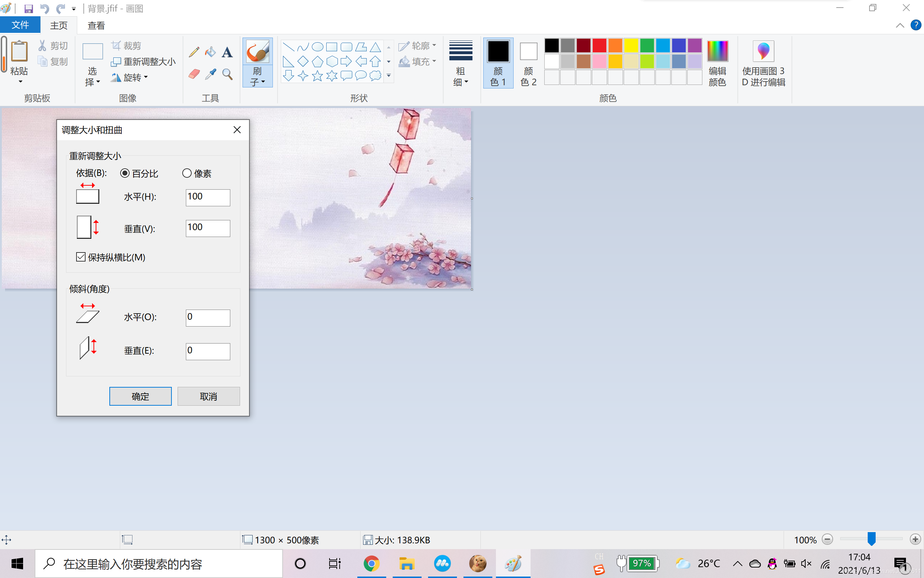Click the Copy icon
Viewport: 924px width, 578px height.
[x=42, y=61]
